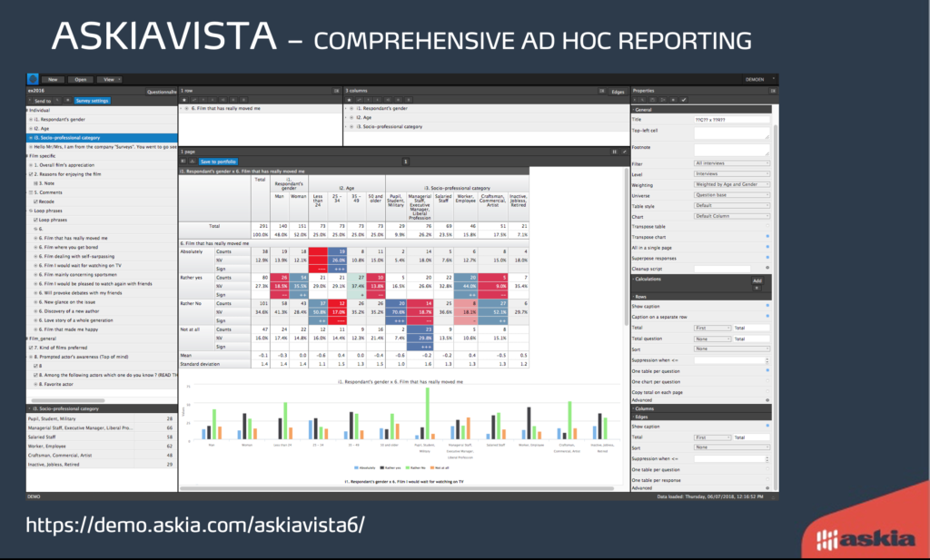Click the Absolutely blue legend swatch in the chart

pos(356,468)
